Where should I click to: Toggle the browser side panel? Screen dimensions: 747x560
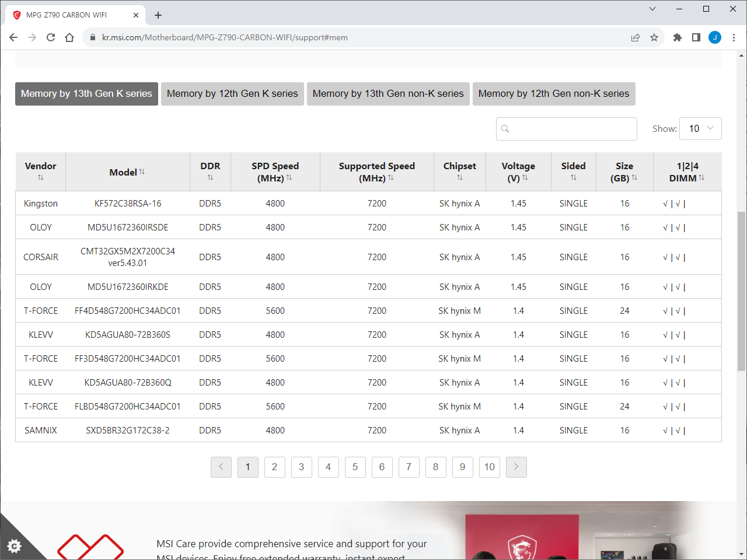(696, 37)
